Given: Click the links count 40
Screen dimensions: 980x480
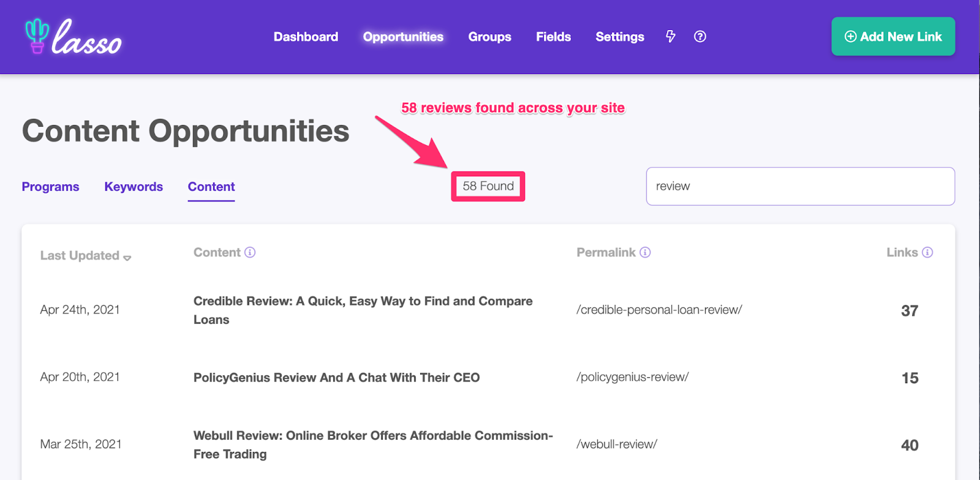Looking at the screenshot, I should pos(910,446).
